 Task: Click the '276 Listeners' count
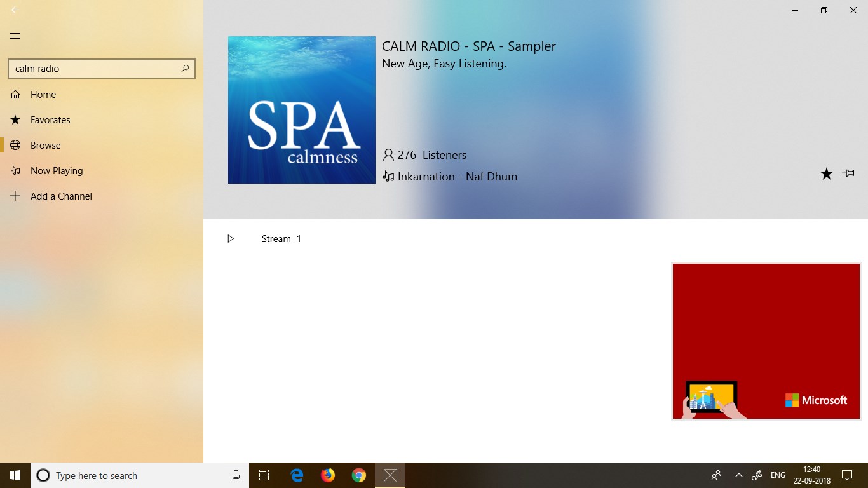coord(432,155)
